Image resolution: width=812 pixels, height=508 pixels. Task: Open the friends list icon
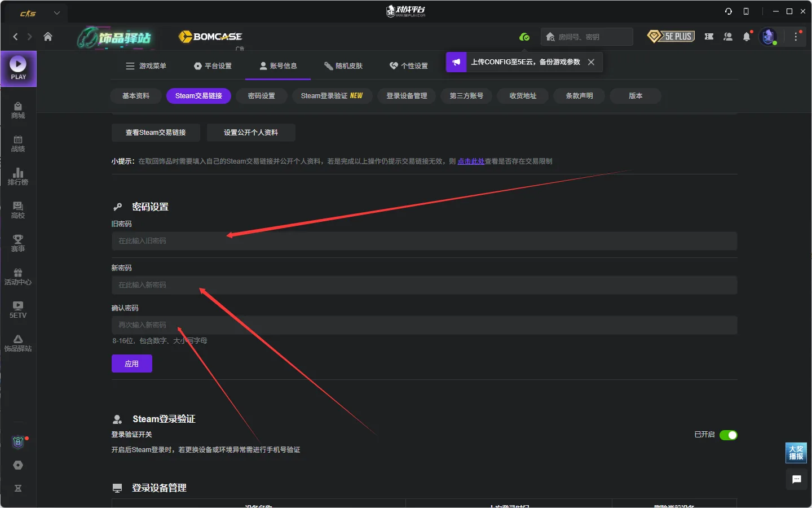click(x=728, y=37)
